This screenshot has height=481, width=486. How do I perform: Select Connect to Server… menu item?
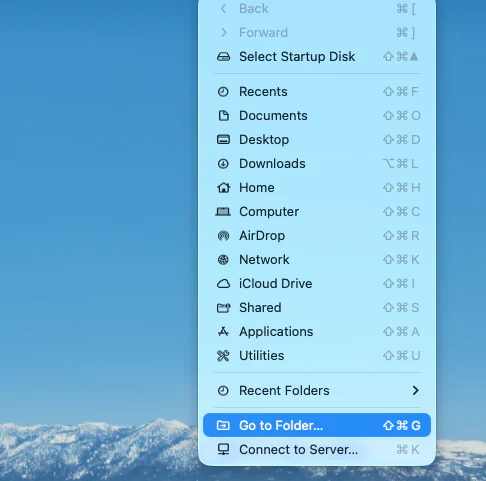[x=317, y=449]
